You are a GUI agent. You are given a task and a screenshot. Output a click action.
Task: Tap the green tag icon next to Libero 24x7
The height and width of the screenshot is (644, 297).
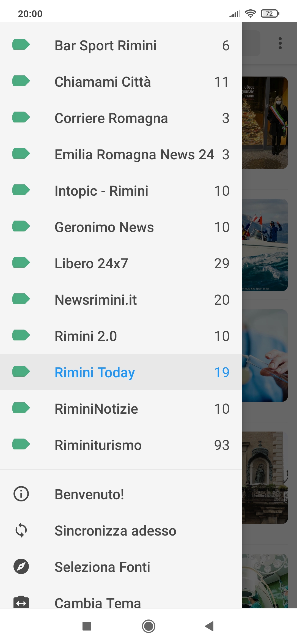pyautogui.click(x=21, y=263)
